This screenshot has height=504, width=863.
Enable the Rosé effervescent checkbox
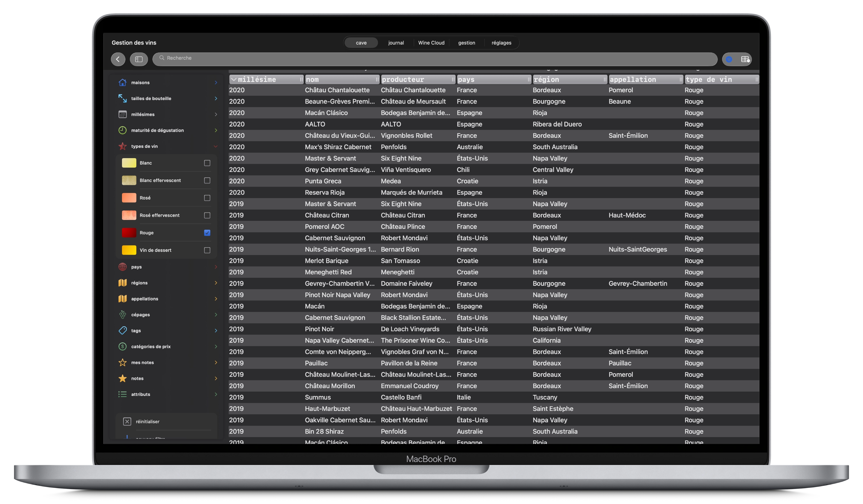(207, 215)
